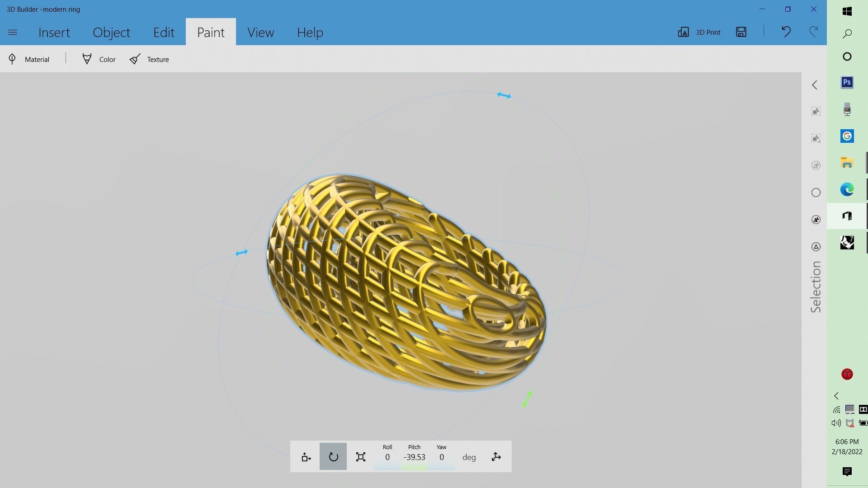Choose the Material paint option
This screenshot has height=488, width=868.
(x=29, y=59)
